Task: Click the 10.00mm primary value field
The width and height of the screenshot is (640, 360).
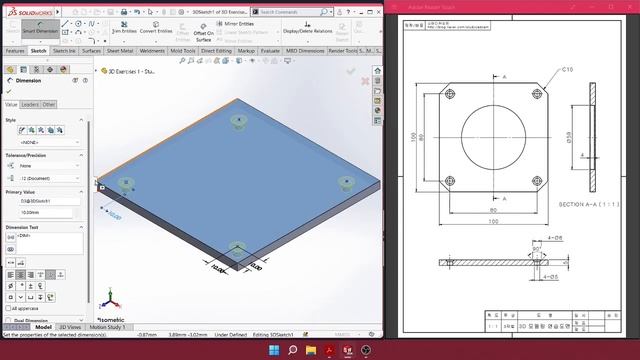Action: pos(46,213)
